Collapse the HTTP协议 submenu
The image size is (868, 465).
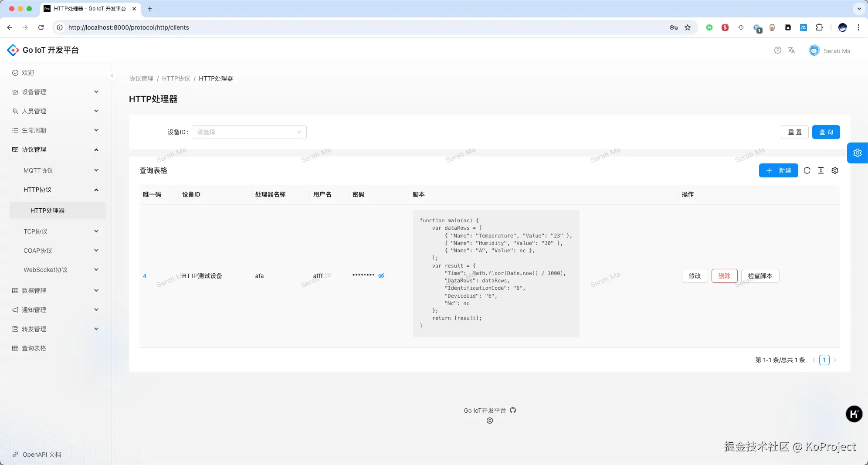pos(58,190)
